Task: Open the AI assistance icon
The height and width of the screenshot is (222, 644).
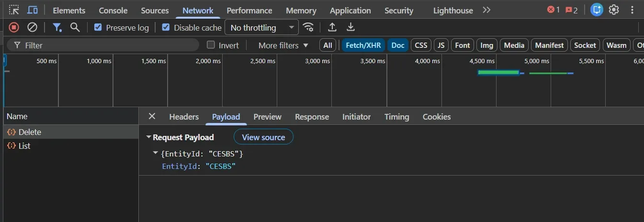Action: coord(597,10)
